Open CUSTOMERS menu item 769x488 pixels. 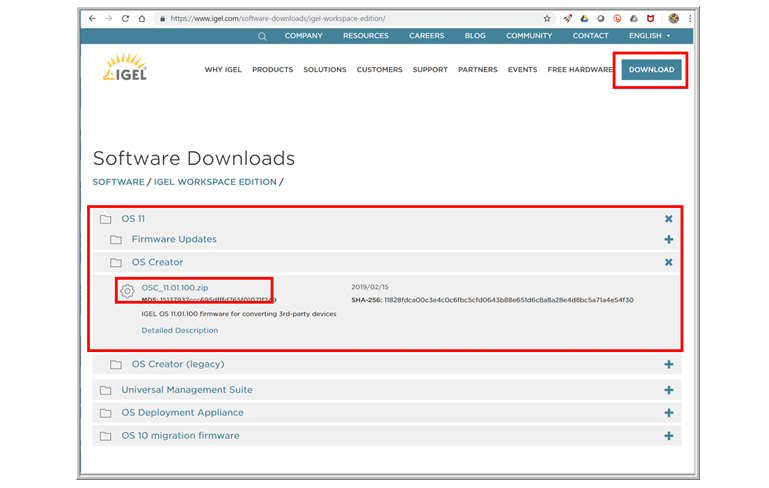[380, 70]
